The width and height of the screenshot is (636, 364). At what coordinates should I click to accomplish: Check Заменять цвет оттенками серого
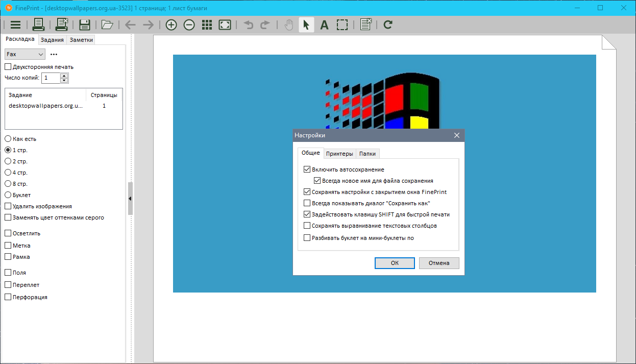point(54,217)
